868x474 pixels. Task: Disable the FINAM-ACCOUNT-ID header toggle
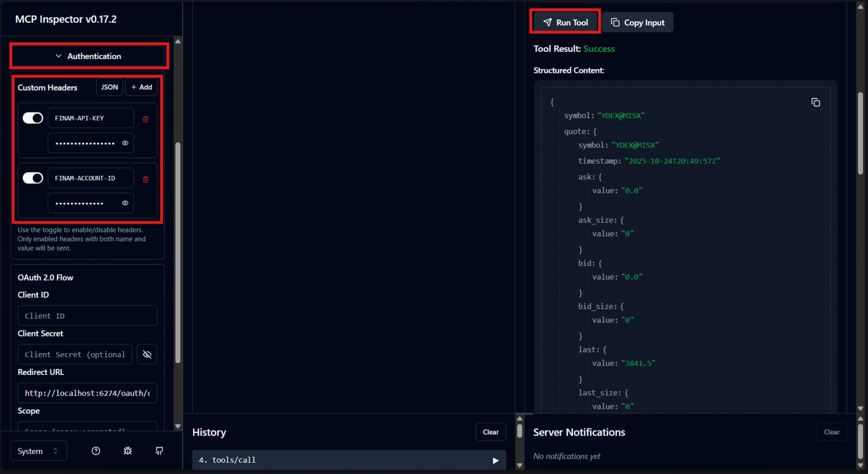tap(33, 178)
